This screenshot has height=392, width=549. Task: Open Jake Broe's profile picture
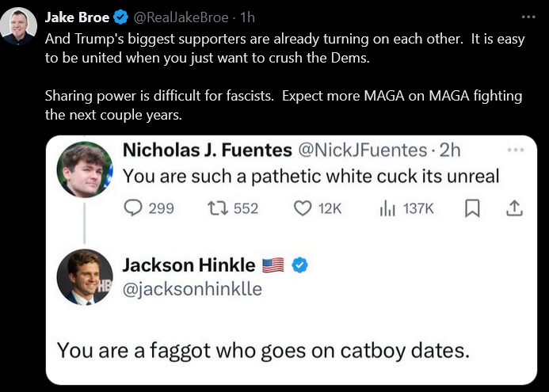point(17,26)
